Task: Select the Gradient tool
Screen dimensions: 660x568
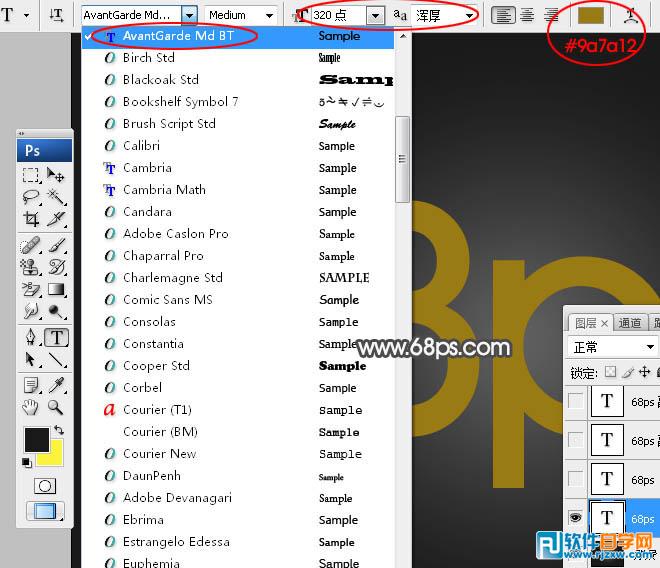Action: (56, 289)
